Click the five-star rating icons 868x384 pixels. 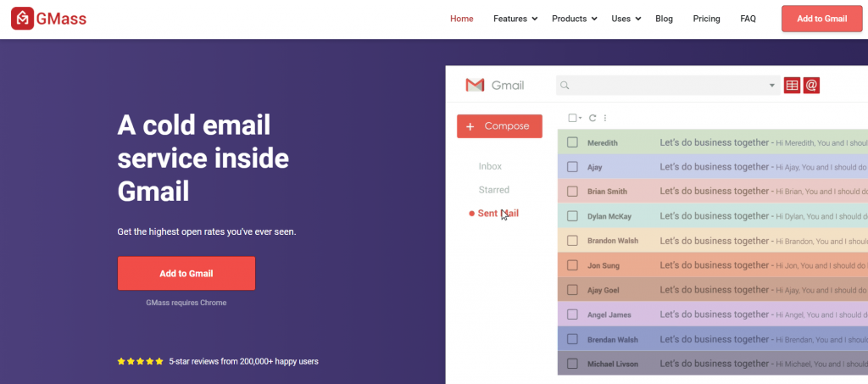coord(140,361)
